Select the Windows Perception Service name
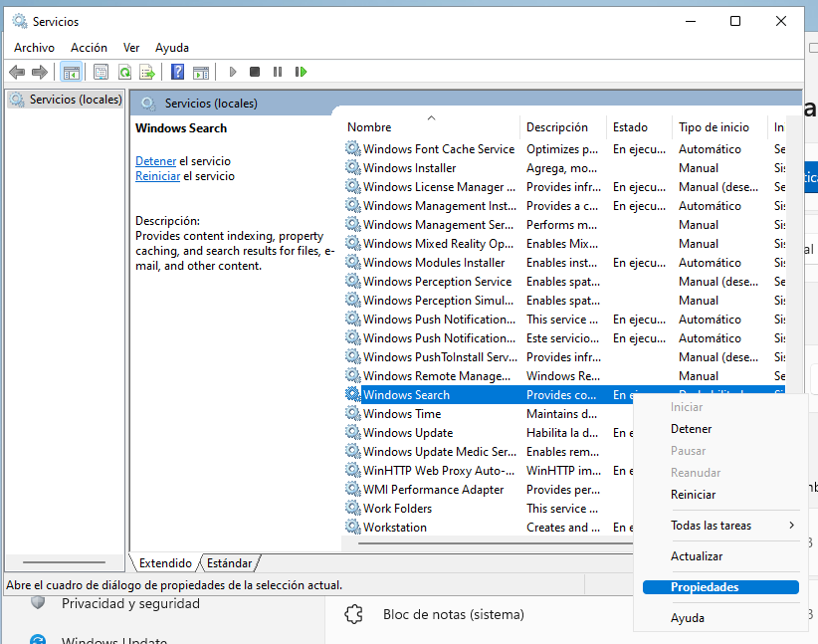 tap(437, 282)
